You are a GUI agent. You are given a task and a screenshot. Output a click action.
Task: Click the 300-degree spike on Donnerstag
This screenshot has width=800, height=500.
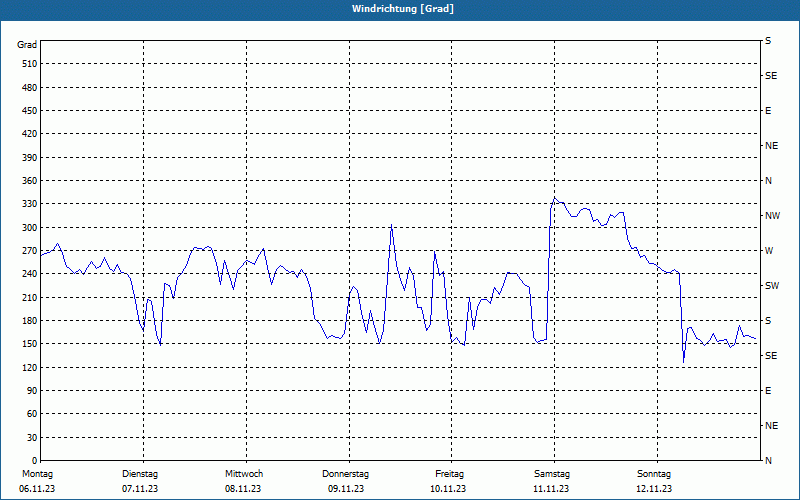[391, 224]
